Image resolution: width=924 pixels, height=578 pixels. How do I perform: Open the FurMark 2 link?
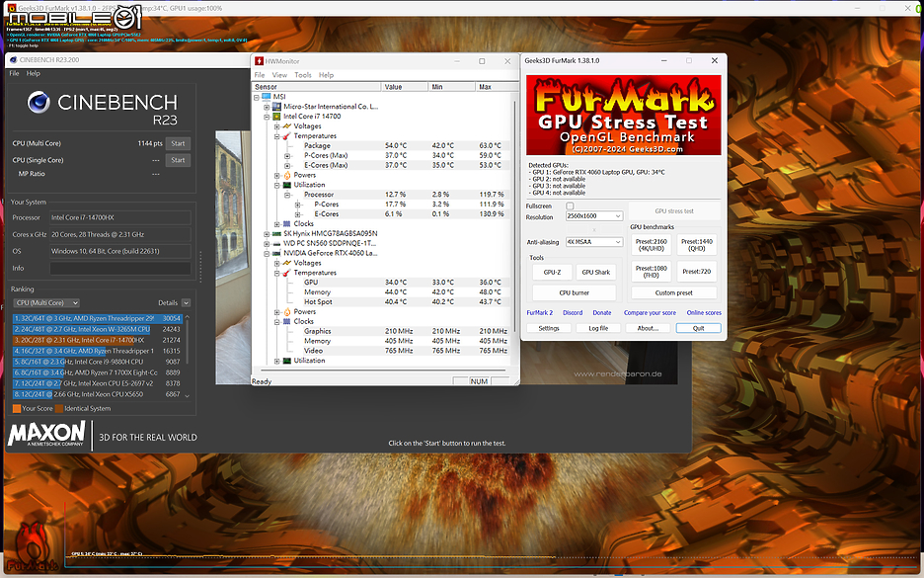(x=539, y=313)
